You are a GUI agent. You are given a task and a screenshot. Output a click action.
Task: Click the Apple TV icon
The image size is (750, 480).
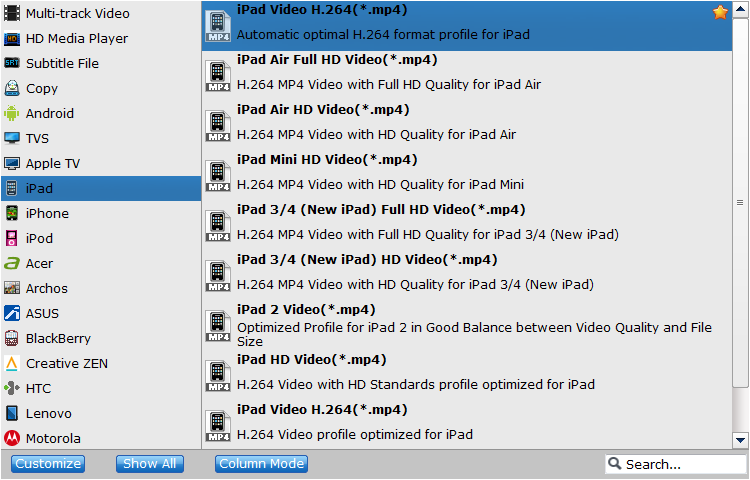(12, 164)
